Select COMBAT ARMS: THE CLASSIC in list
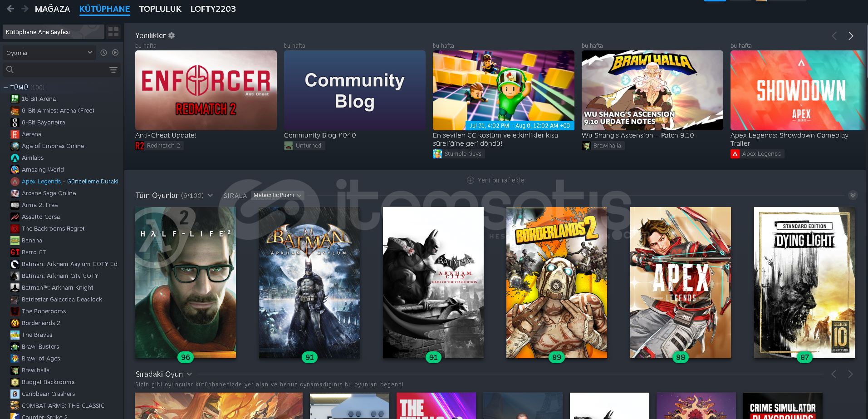Screen dimensions: 868x419 [64, 405]
